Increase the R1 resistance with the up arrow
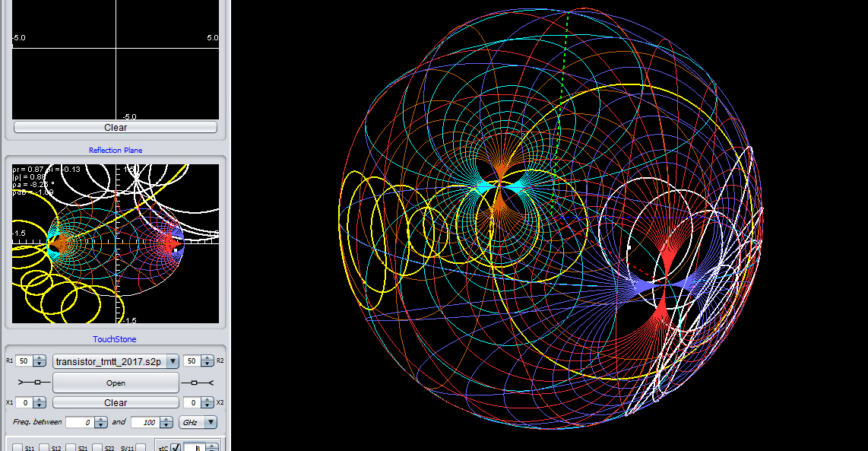Screen dimensions: 868x451 point(40,358)
